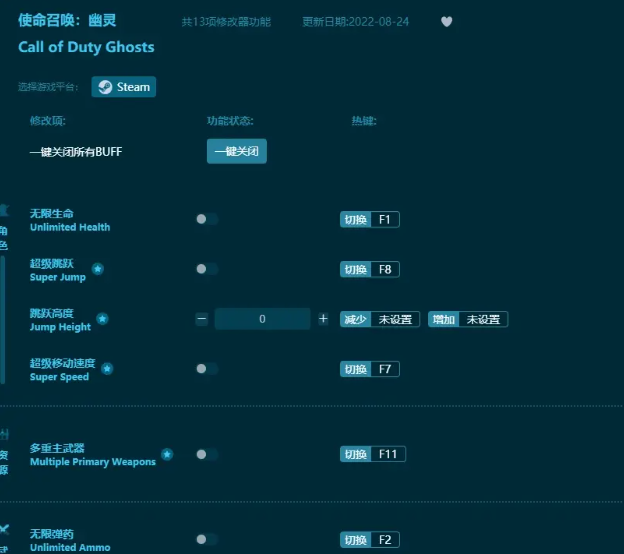
Task: Click the 一键关闭 button
Action: 237,151
